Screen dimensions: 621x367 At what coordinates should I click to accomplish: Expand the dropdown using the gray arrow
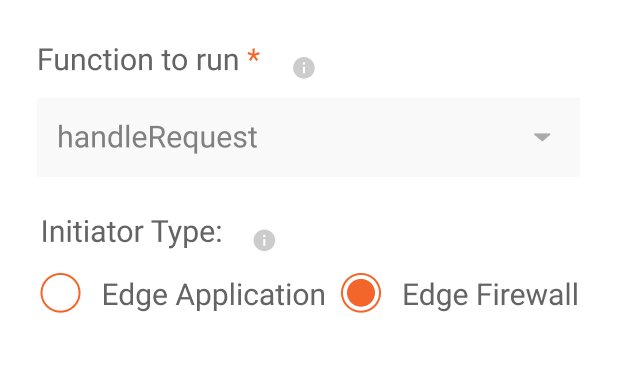pos(542,137)
